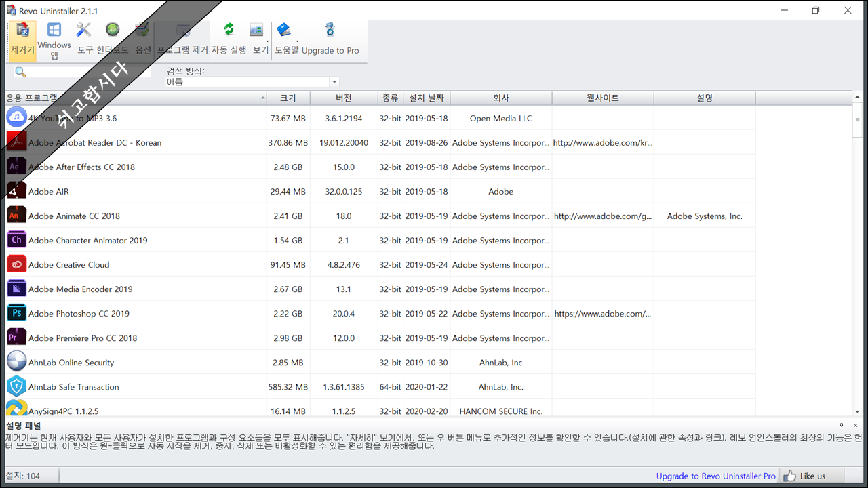Viewport: 868px width, 488px height.
Task: Select AhnLab Online Security icon
Action: [16, 362]
